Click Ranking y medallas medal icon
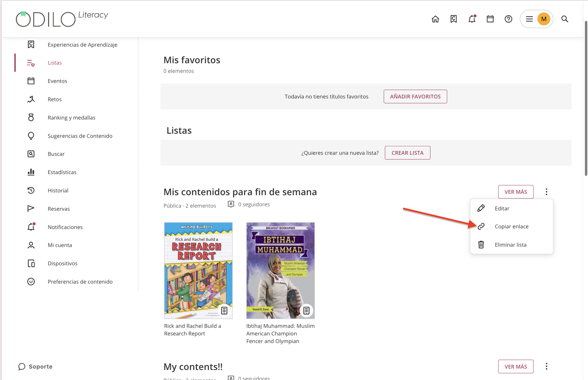 pyautogui.click(x=31, y=117)
